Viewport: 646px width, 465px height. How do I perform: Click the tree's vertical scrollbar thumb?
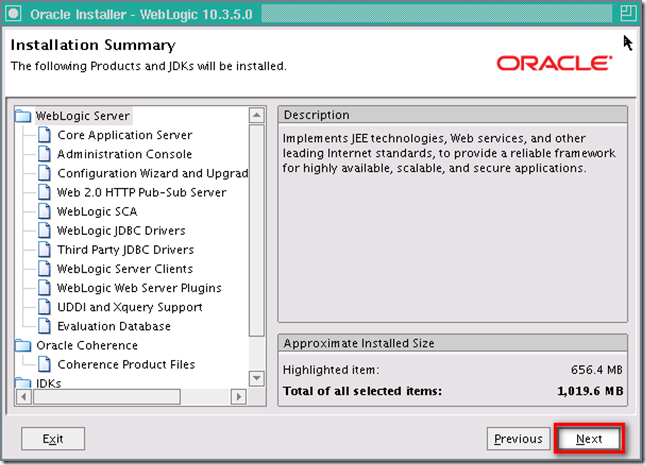coord(257,231)
